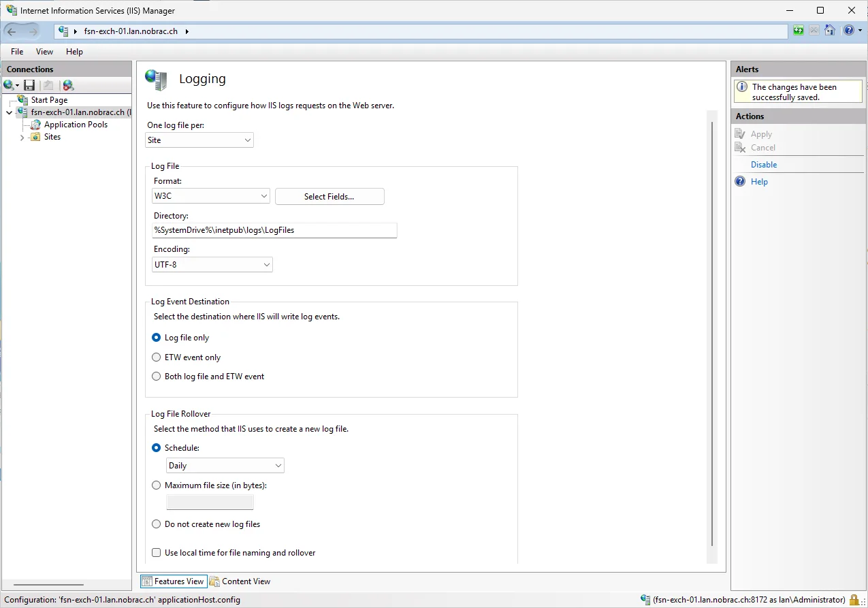Click the Select Fields button

[329, 197]
